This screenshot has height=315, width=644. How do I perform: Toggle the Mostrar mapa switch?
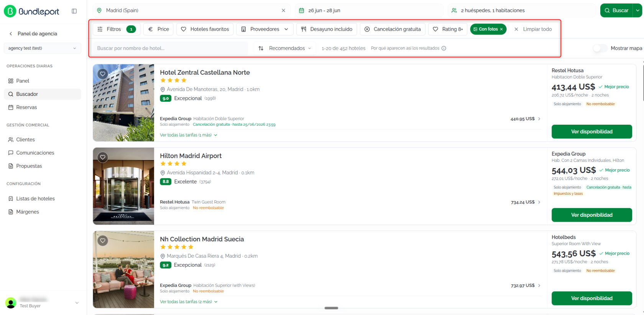(x=600, y=48)
